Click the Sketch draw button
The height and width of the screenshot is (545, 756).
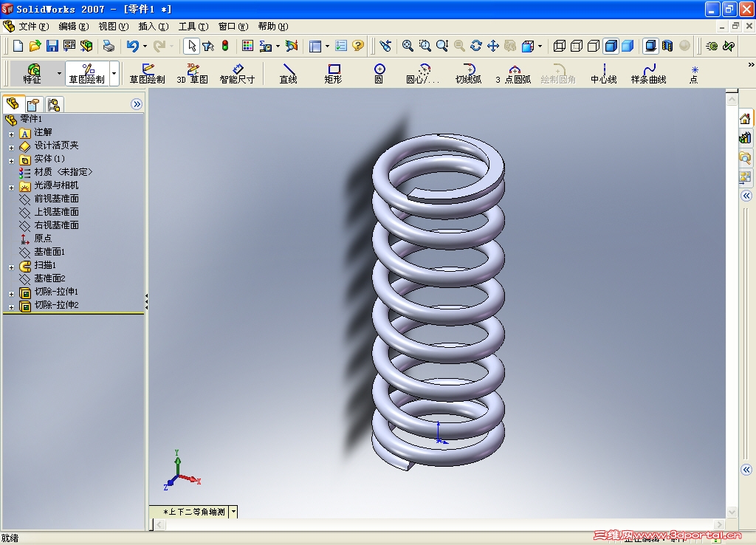tap(147, 73)
